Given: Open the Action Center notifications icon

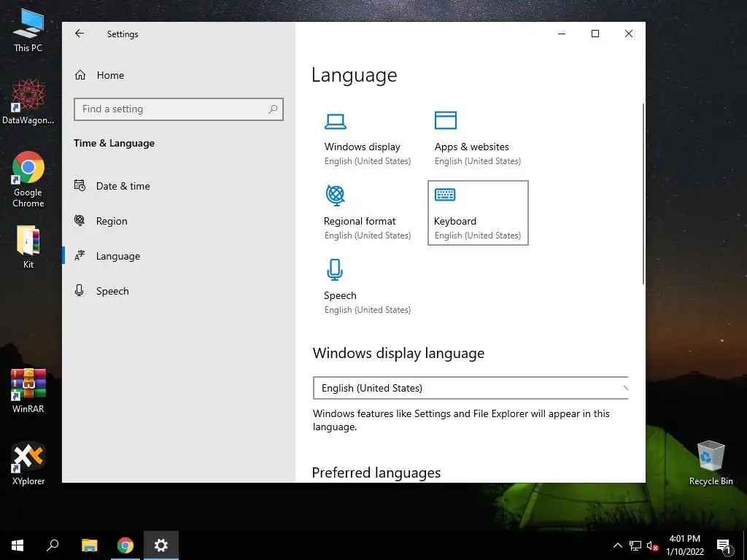Looking at the screenshot, I should click(x=724, y=547).
